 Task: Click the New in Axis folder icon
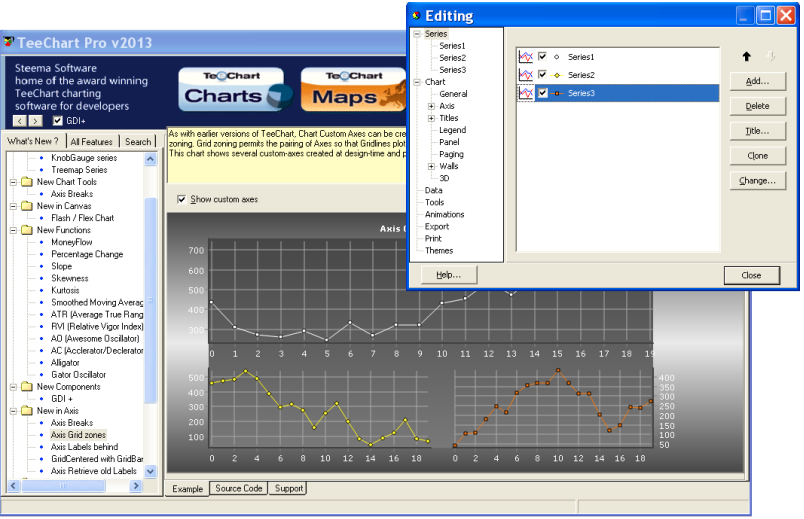coord(27,411)
